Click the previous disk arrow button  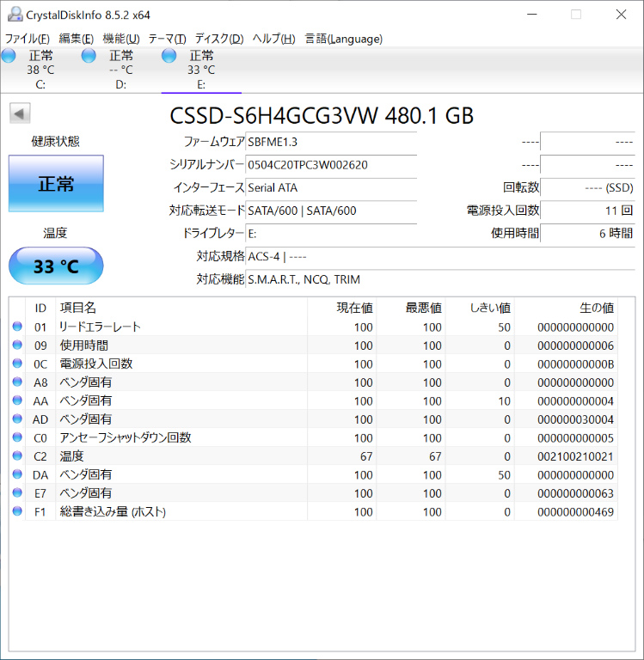click(20, 113)
